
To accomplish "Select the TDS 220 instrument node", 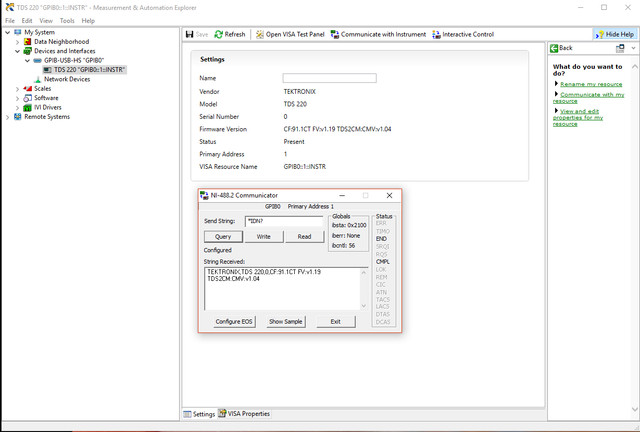I will (88, 70).
